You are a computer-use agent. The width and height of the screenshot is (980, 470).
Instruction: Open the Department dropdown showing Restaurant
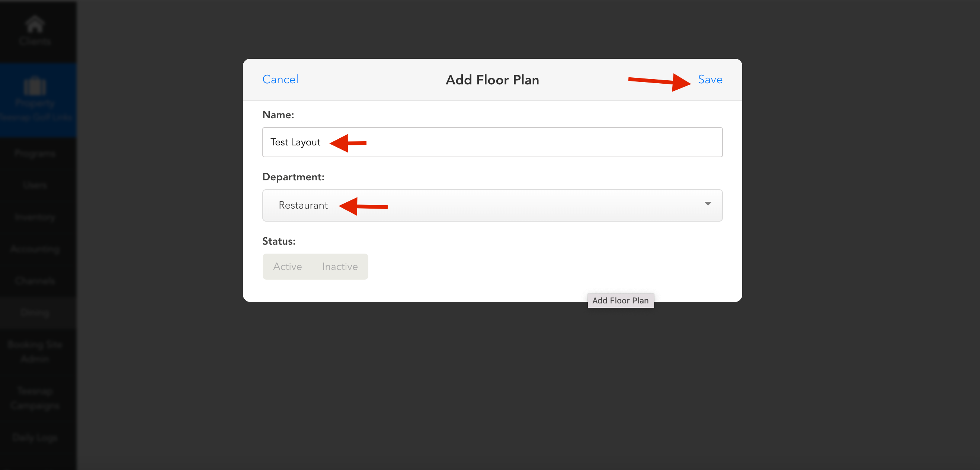point(492,205)
